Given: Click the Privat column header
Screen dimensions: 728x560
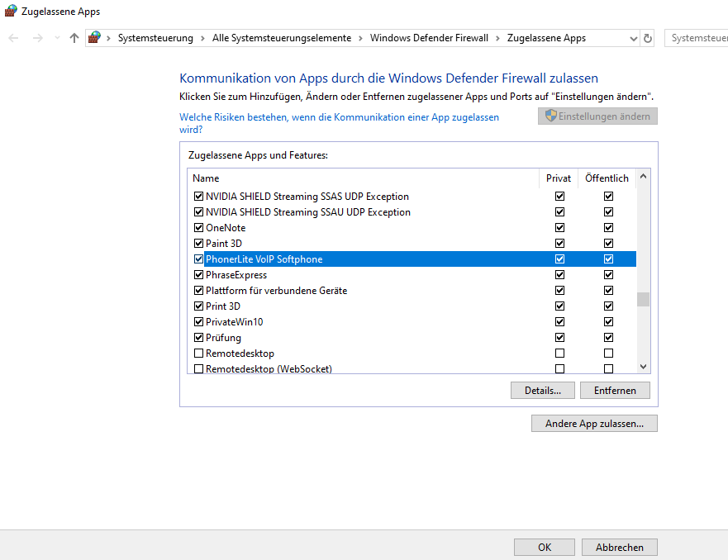Looking at the screenshot, I should pos(559,178).
